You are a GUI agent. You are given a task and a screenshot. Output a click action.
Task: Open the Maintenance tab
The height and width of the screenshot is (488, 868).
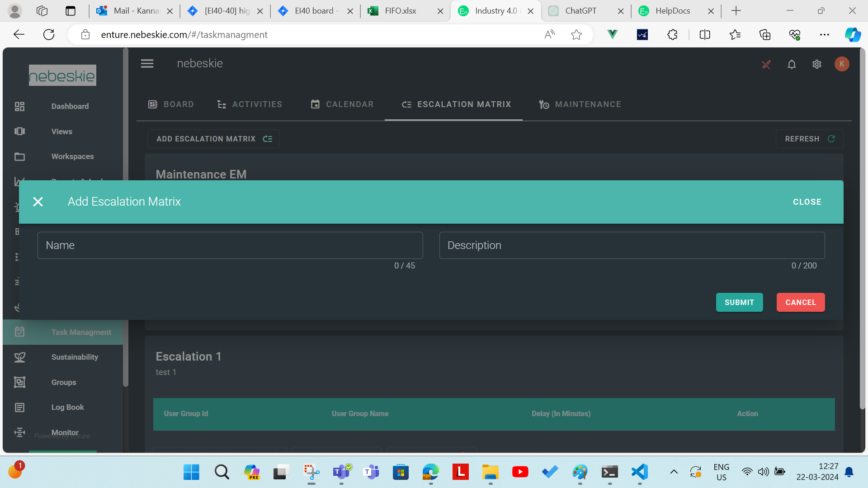tap(580, 104)
